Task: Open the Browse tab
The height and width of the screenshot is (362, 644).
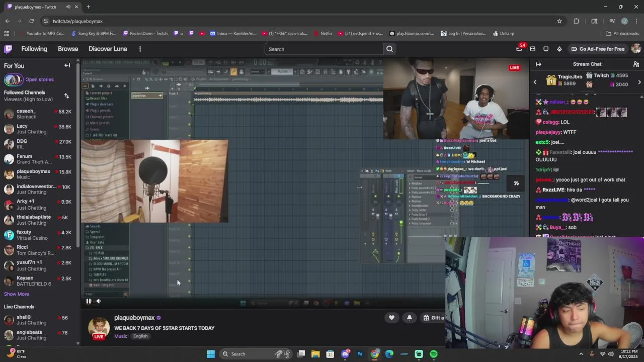Action: (68, 49)
